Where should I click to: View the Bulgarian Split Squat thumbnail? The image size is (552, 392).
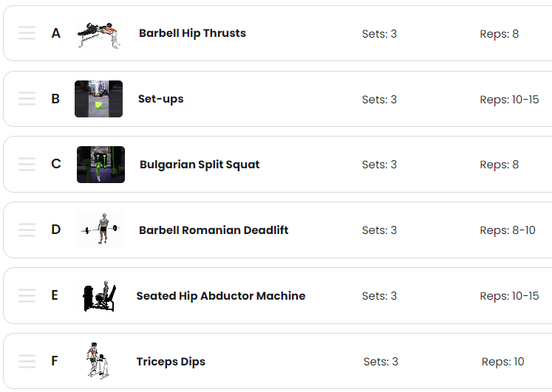(100, 165)
